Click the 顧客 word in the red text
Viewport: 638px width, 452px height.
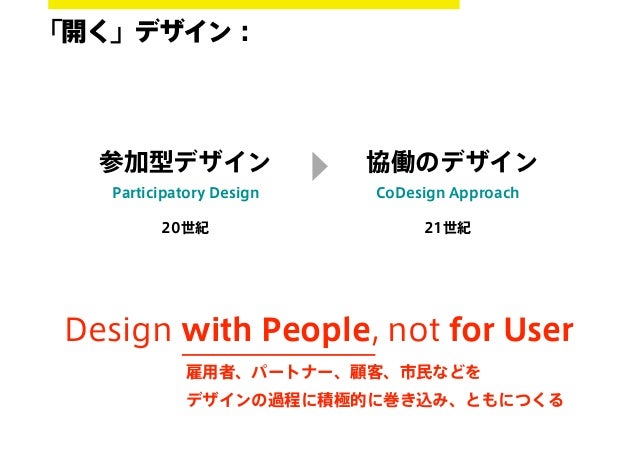coord(366,372)
